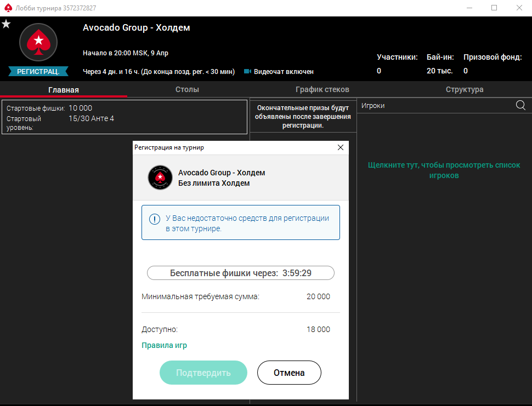
Task: Open the Правила игр link
Action: point(164,345)
